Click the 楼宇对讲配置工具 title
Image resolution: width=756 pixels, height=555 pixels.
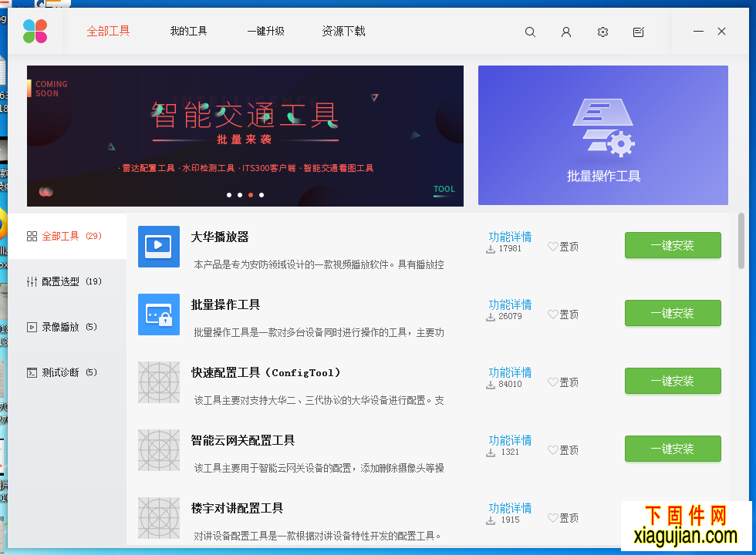238,509
